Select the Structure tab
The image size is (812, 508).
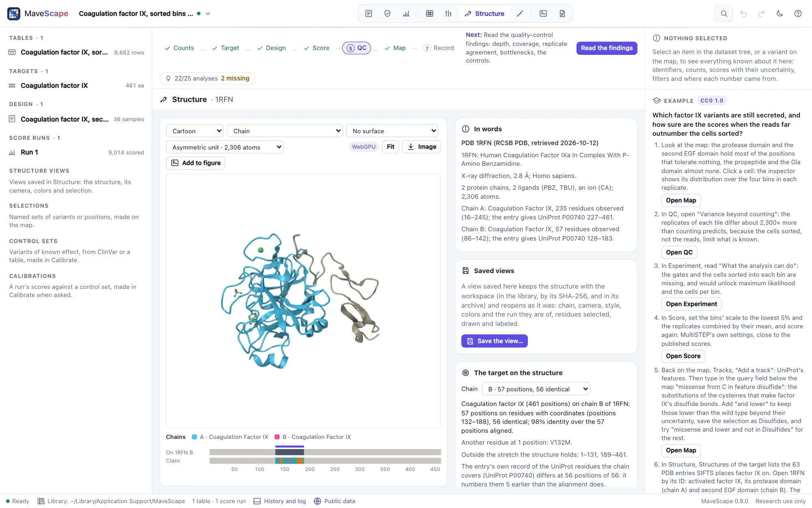[x=484, y=13]
